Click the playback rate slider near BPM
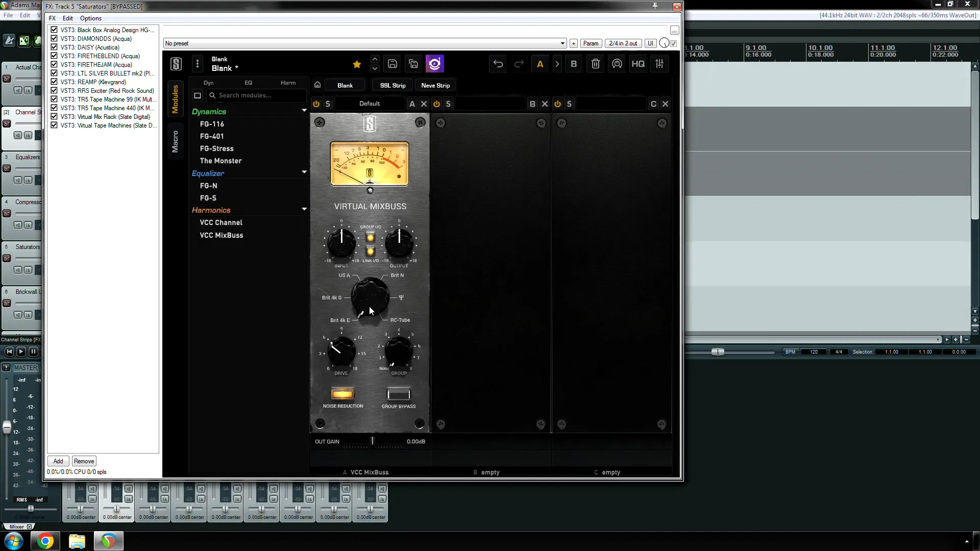Image resolution: width=980 pixels, height=551 pixels. tap(718, 352)
